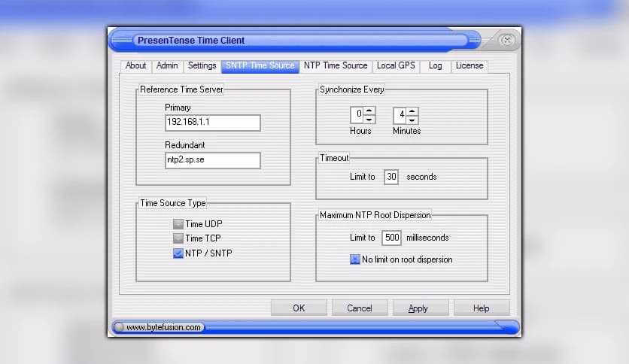The image size is (629, 364).
Task: Toggle the NTP / SNTP checkbox
Action: click(x=178, y=253)
